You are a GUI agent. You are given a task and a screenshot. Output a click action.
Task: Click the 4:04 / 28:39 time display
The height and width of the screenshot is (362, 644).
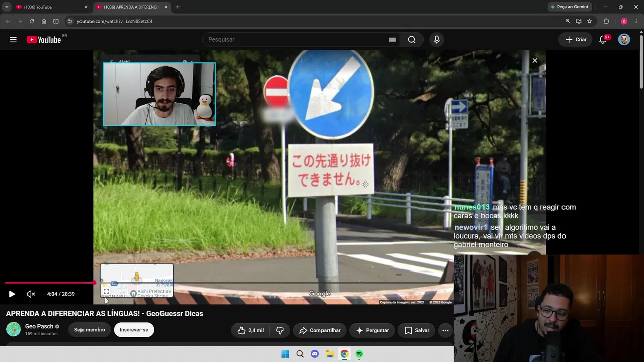[61, 294]
